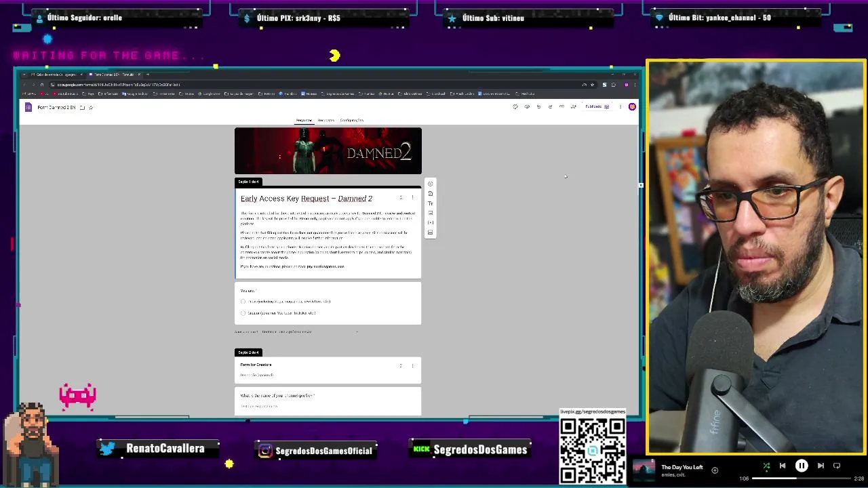Click the add section icon in side toolbar
The height and width of the screenshot is (488, 868).
pos(430,232)
